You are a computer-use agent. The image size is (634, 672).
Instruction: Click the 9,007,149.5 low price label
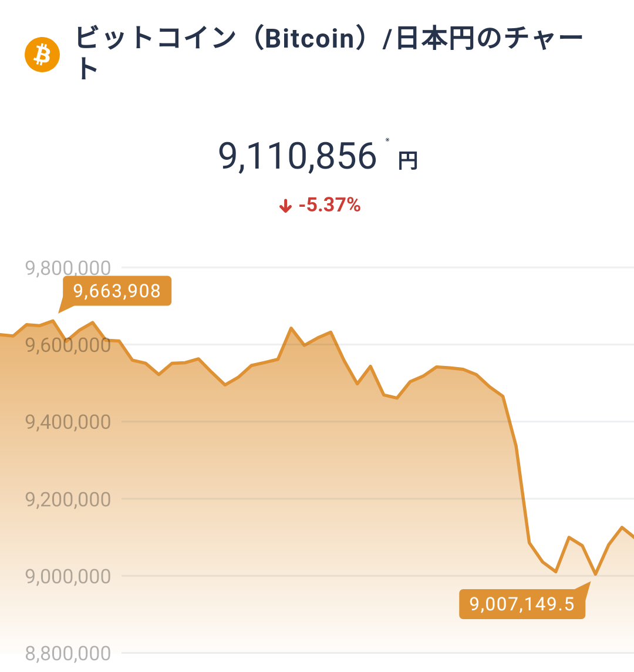pos(522,604)
